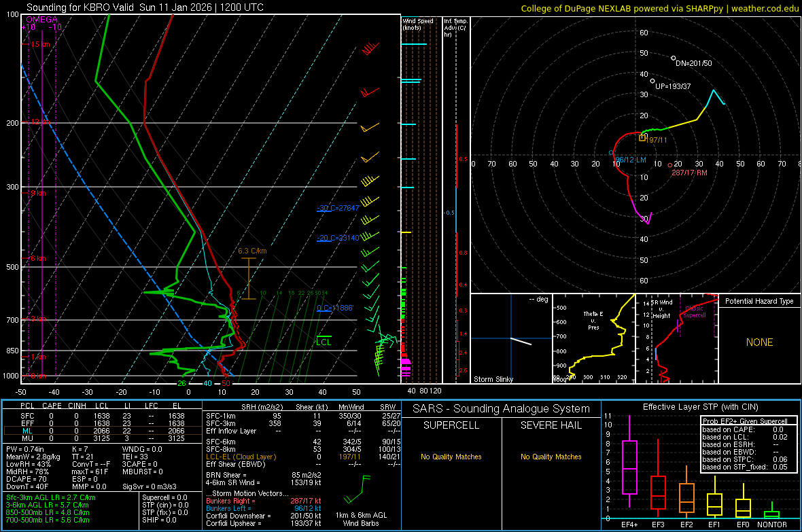802x532 pixels.
Task: Select the highlighted ML parcel row
Action: (103, 431)
